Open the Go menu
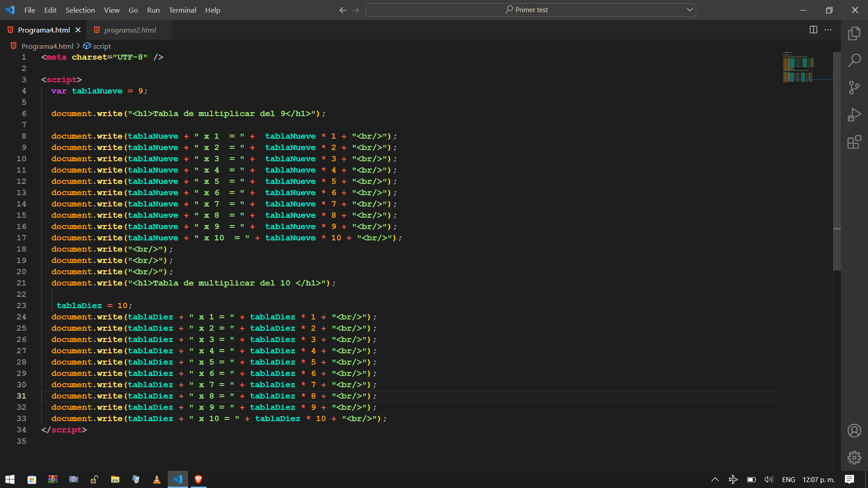 pos(133,10)
